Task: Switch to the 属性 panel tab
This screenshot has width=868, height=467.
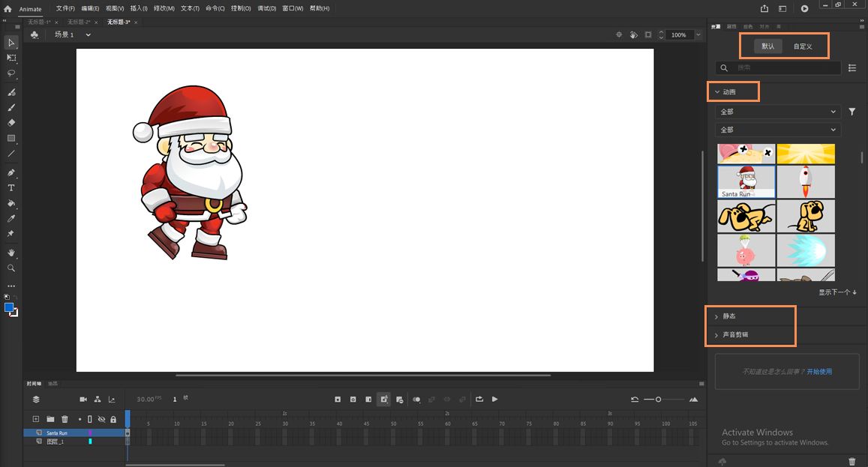Action: (x=731, y=26)
